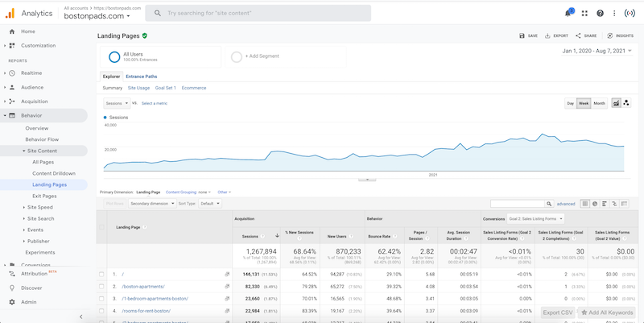The image size is (644, 323).
Task: Click the Discover lightbulb icon in sidebar
Action: [12, 288]
